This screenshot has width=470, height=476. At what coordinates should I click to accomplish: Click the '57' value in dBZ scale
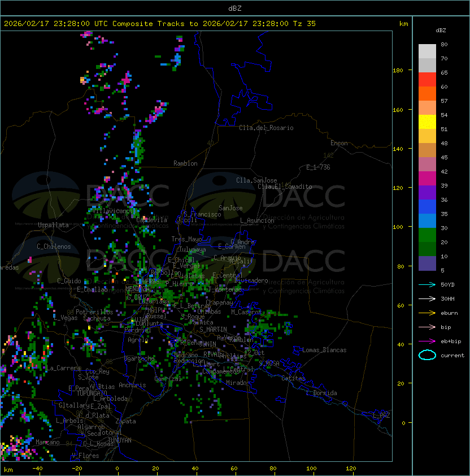(x=444, y=101)
